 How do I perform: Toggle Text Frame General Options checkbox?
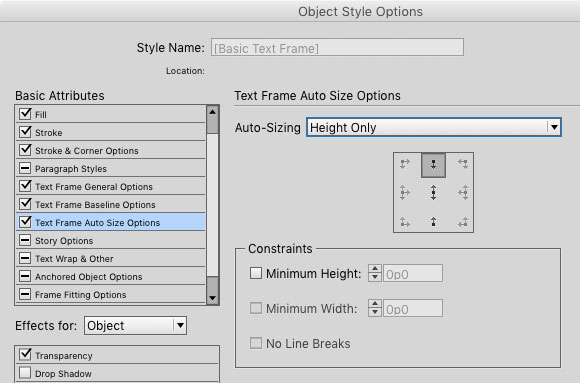click(25, 186)
